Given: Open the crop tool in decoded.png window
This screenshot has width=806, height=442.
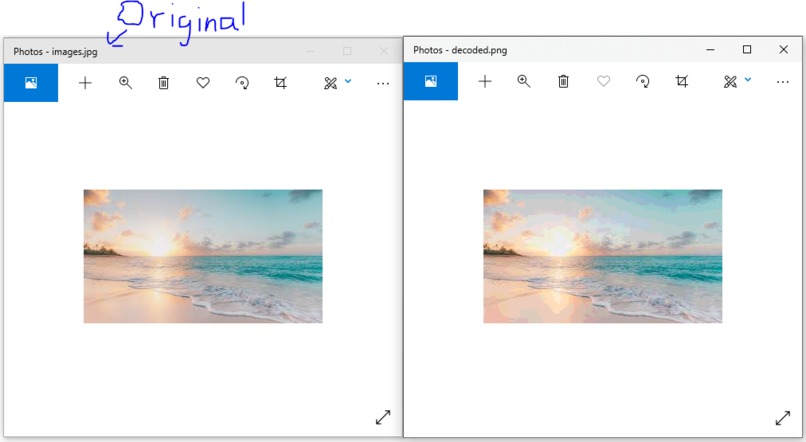Looking at the screenshot, I should click(682, 81).
